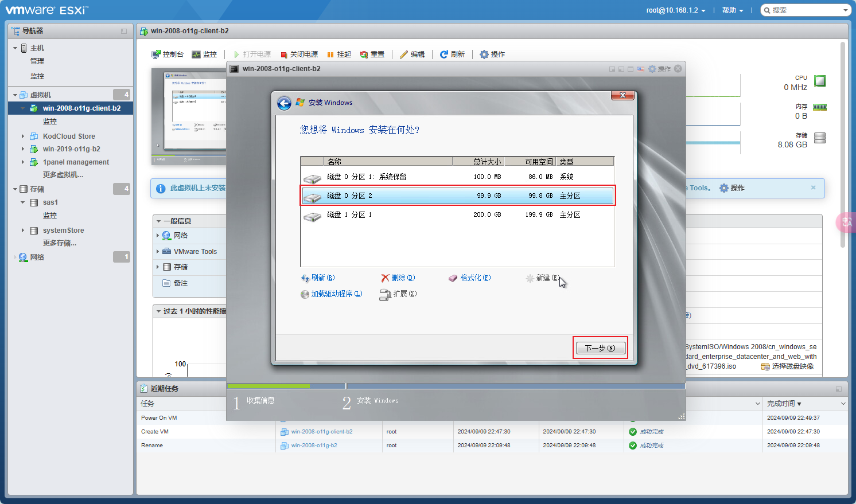Viewport: 856px width, 504px height.
Task: Suspend the VM with 挂起
Action: pyautogui.click(x=339, y=54)
